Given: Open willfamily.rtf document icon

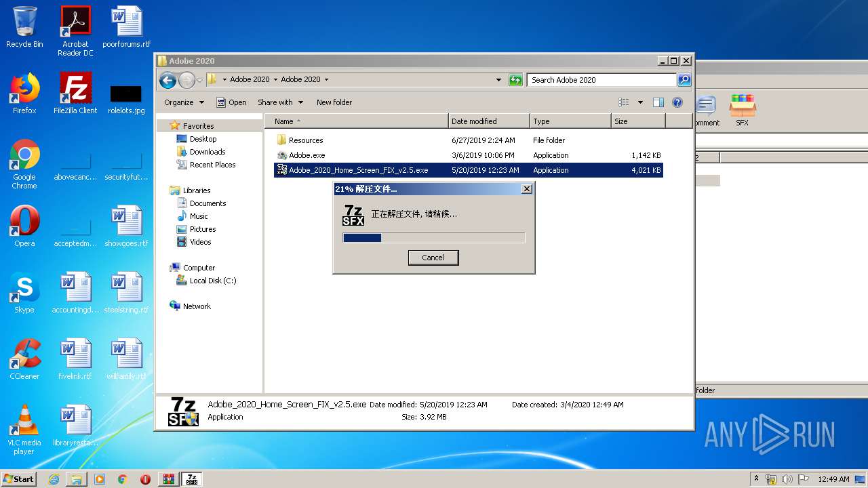Looking at the screenshot, I should [x=126, y=359].
